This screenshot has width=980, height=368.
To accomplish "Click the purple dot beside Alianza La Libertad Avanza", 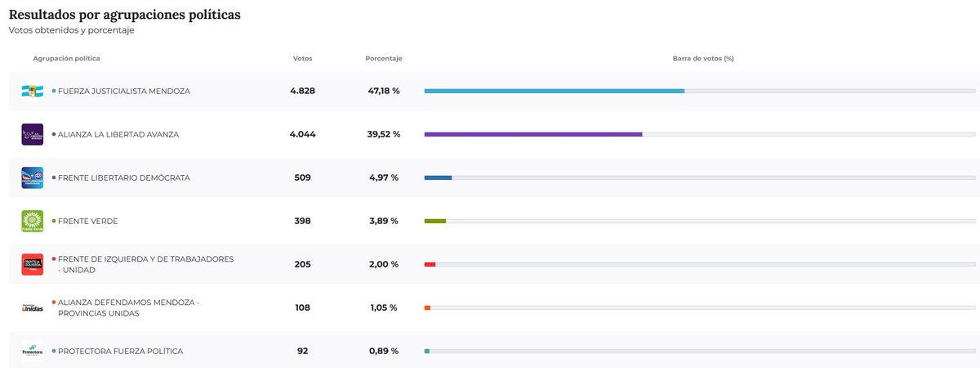I will (x=54, y=134).
